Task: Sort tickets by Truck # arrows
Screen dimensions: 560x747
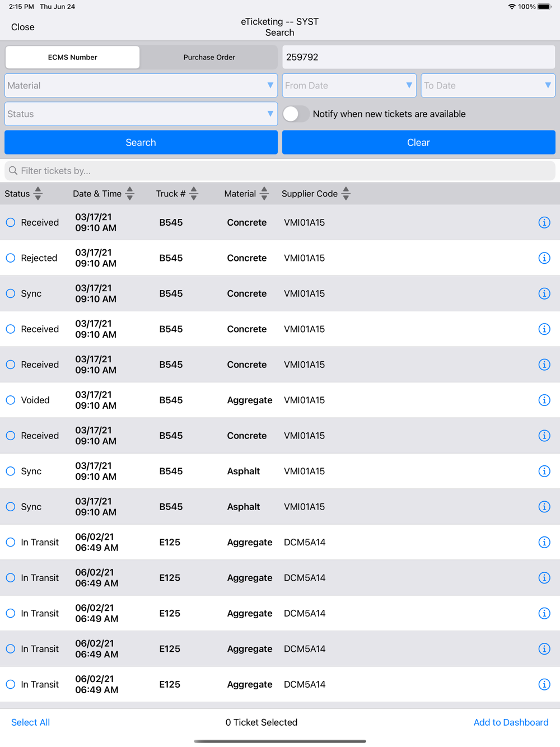Action: pyautogui.click(x=194, y=194)
